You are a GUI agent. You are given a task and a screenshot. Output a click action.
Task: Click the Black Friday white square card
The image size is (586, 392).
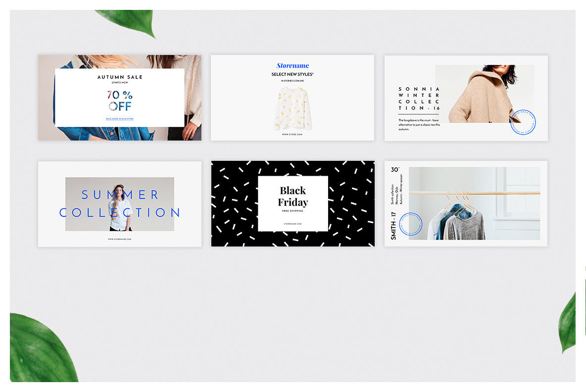293,203
